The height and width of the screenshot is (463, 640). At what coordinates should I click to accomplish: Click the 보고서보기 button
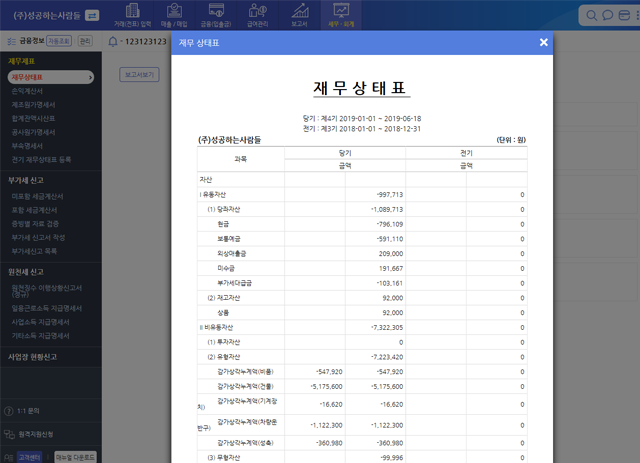(x=139, y=75)
